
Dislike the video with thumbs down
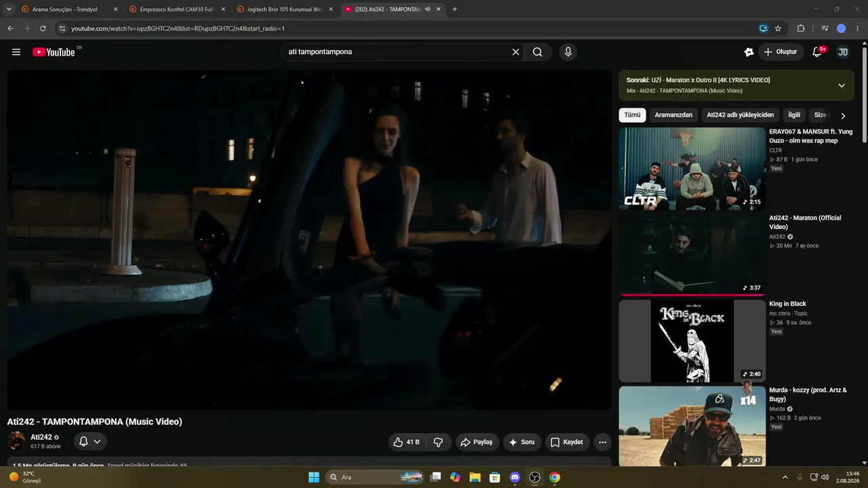click(439, 442)
